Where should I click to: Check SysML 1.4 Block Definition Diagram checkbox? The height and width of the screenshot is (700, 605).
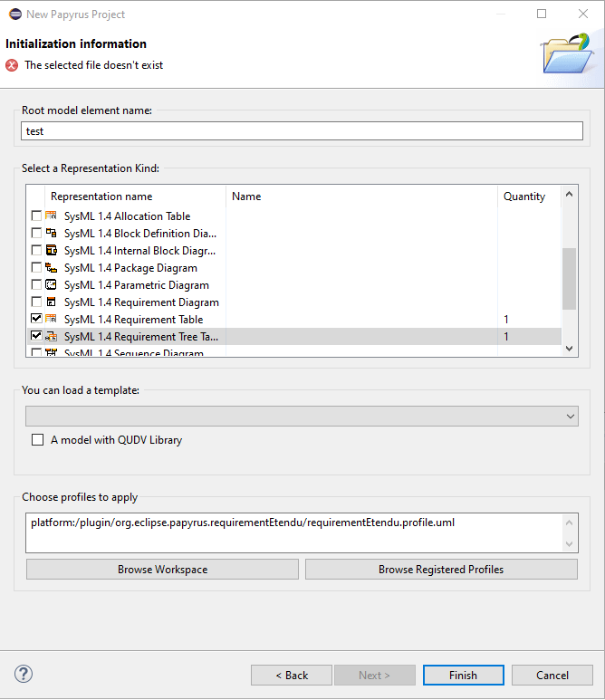click(36, 233)
